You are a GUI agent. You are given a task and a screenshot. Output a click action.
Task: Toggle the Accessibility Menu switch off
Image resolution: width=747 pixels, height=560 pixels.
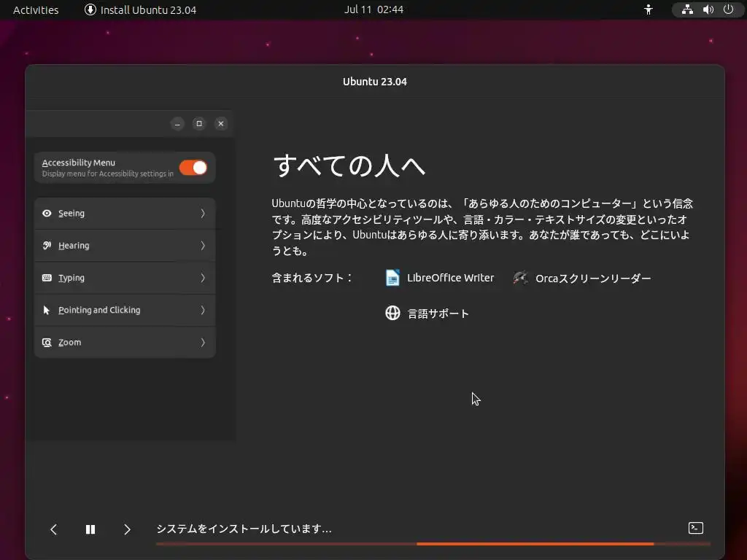click(193, 168)
